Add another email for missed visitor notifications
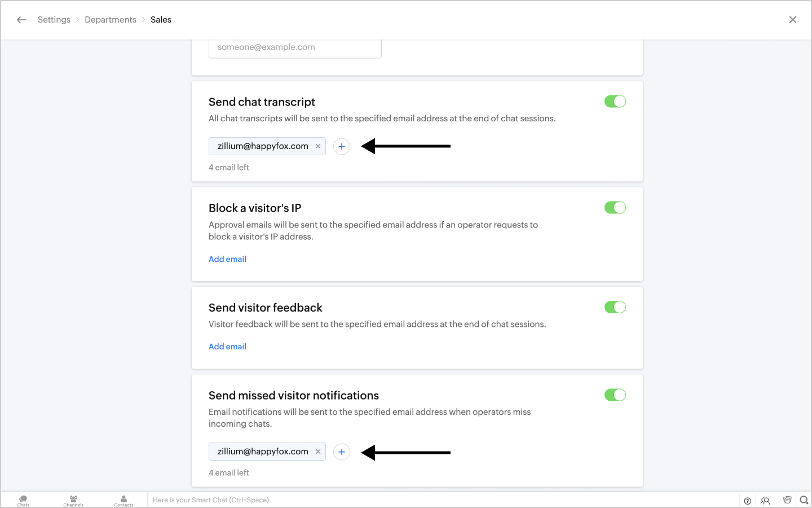 (x=342, y=452)
